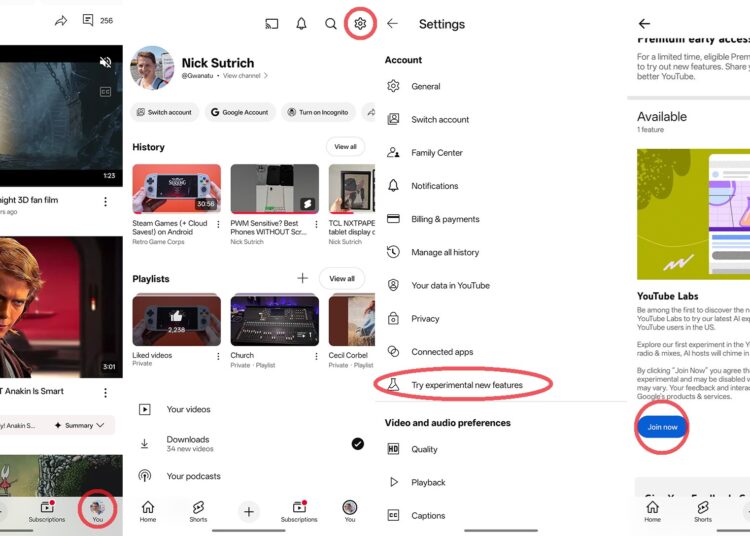This screenshot has width=750, height=536.
Task: Open Liked videos playlist thumbnail
Action: coord(176,320)
